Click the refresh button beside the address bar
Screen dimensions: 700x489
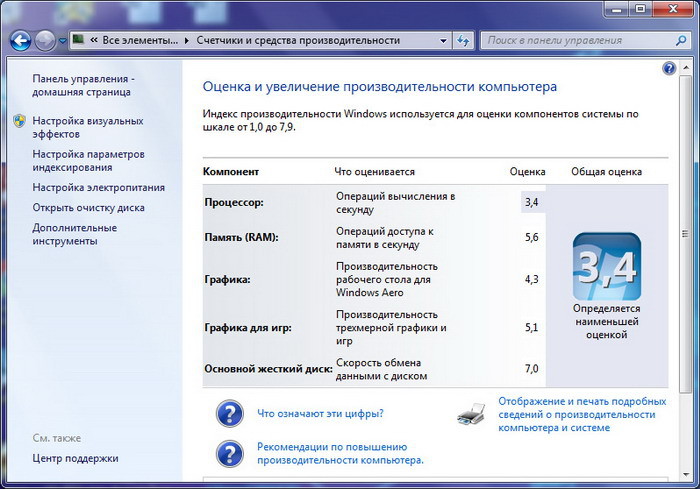pyautogui.click(x=463, y=41)
